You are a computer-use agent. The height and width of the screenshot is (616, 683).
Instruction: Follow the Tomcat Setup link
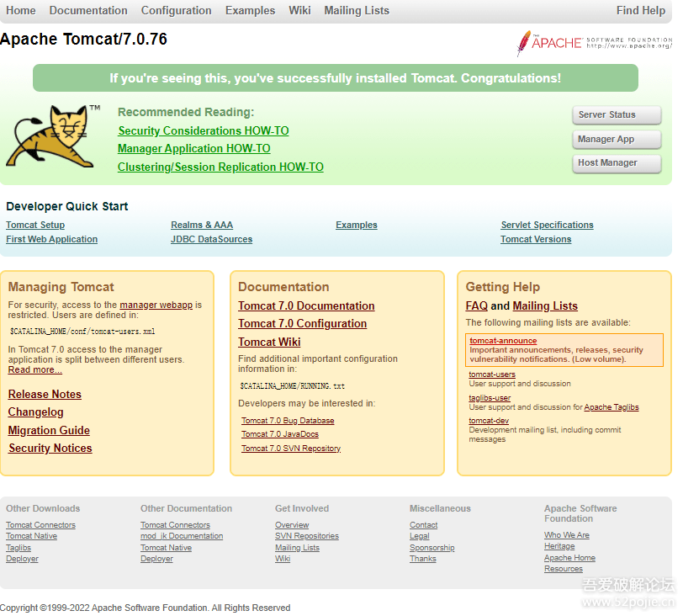tap(35, 225)
